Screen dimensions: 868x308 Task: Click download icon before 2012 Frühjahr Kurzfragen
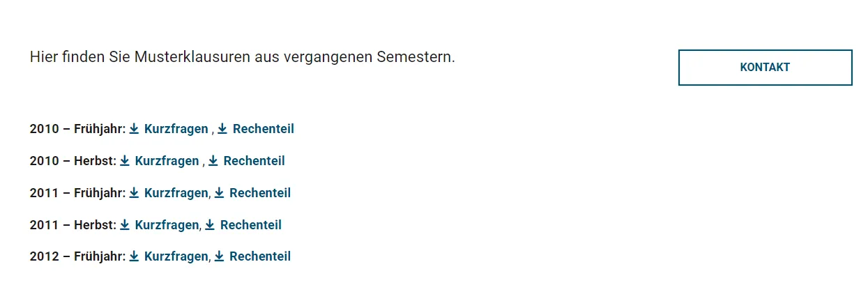pos(135,256)
